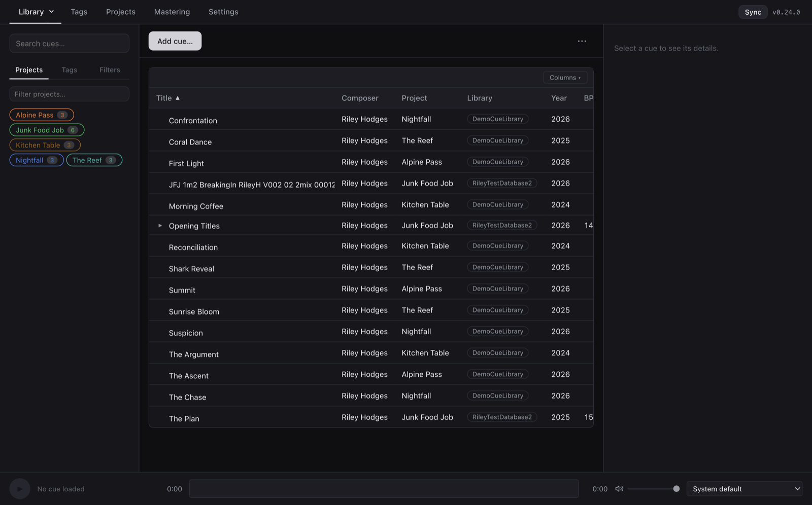Toggle the Title column sort arrow
This screenshot has height=505, width=812.
pos(178,98)
